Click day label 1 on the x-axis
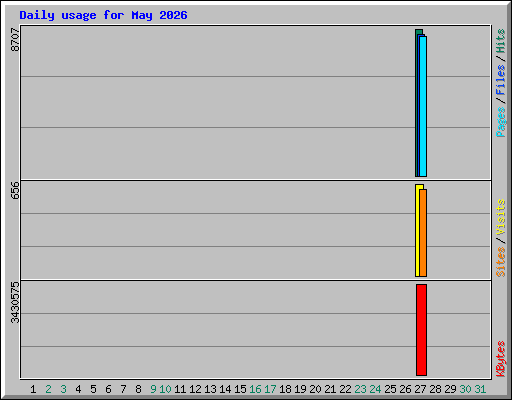This screenshot has width=512, height=400. point(33,389)
